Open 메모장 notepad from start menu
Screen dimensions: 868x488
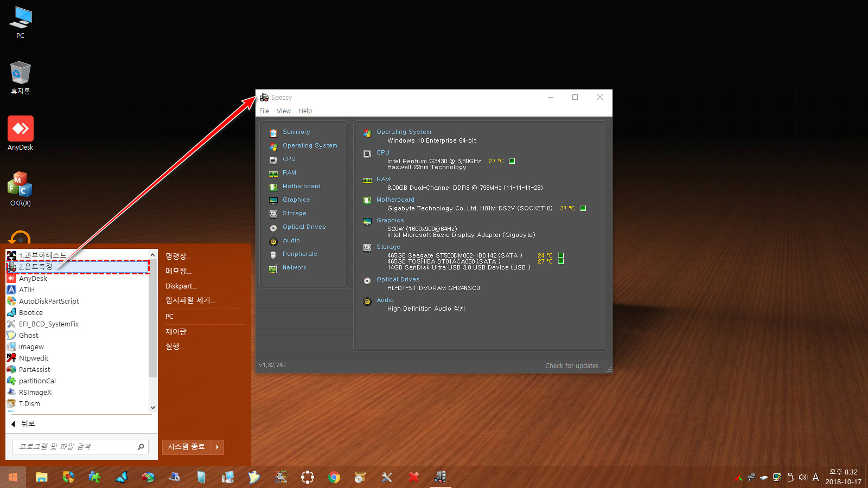point(178,271)
